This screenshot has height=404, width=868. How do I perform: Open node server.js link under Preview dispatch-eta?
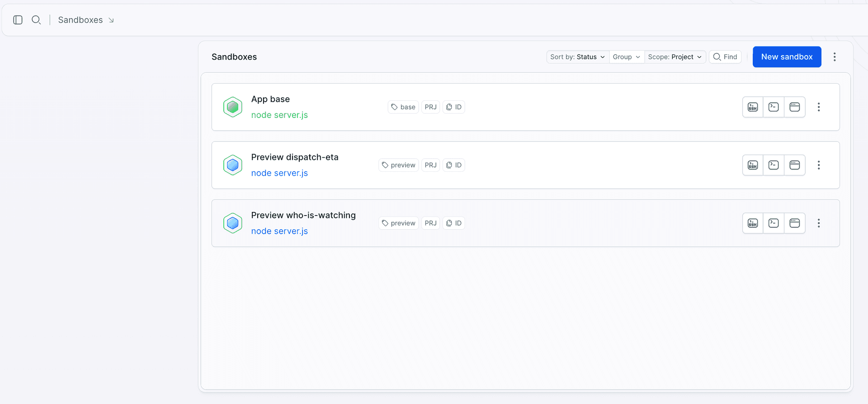279,173
